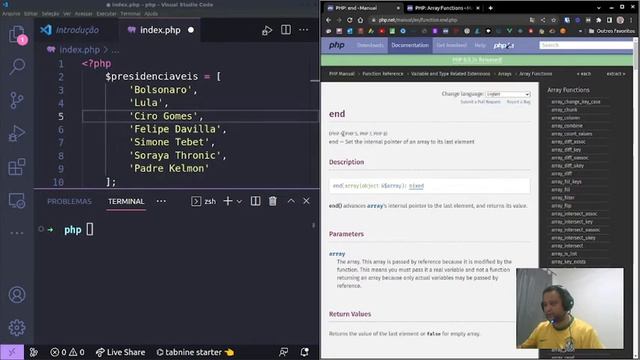Open Source Control view in VS Code

click(x=17, y=100)
